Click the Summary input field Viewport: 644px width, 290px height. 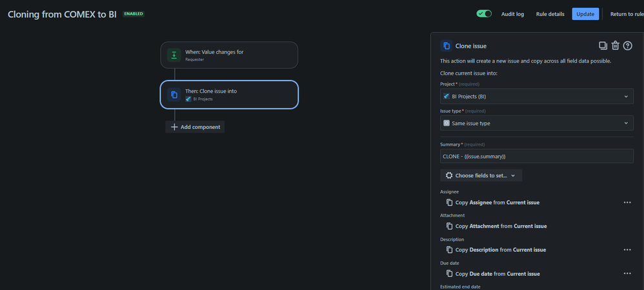click(x=537, y=157)
